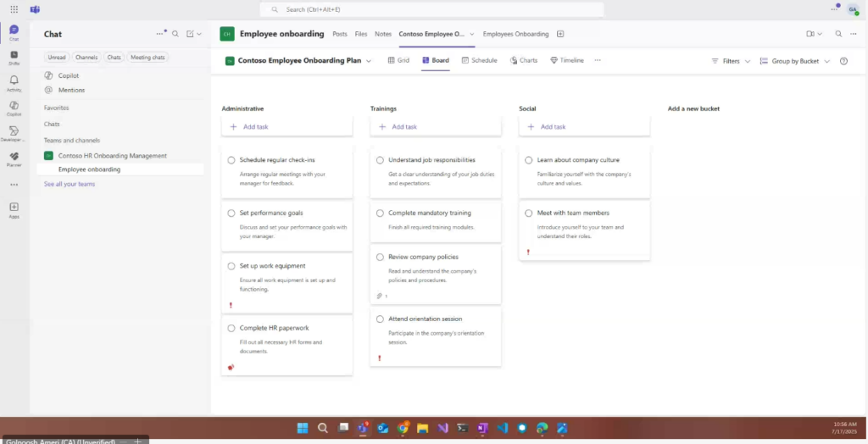Start a meeting with the video icon

810,34
